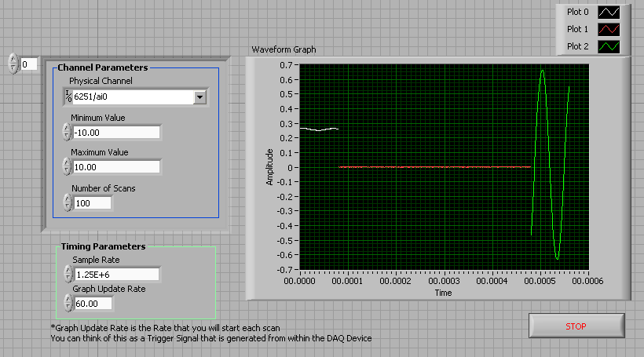Click the top-left index stepper arrows
Image resolution: width=644 pixels, height=357 pixels.
[13, 64]
